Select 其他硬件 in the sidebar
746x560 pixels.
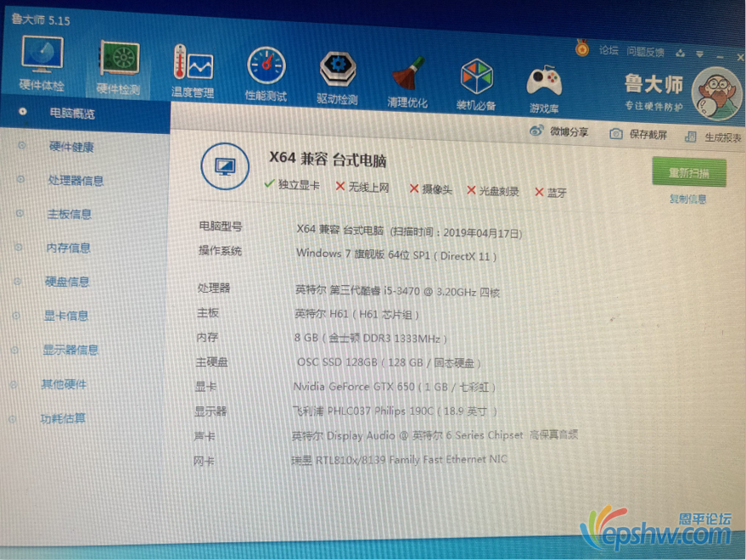point(64,384)
